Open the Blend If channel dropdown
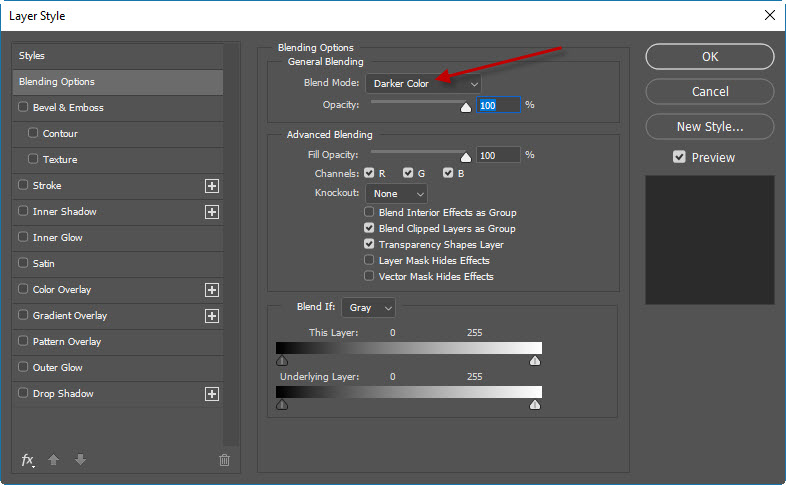 click(368, 307)
